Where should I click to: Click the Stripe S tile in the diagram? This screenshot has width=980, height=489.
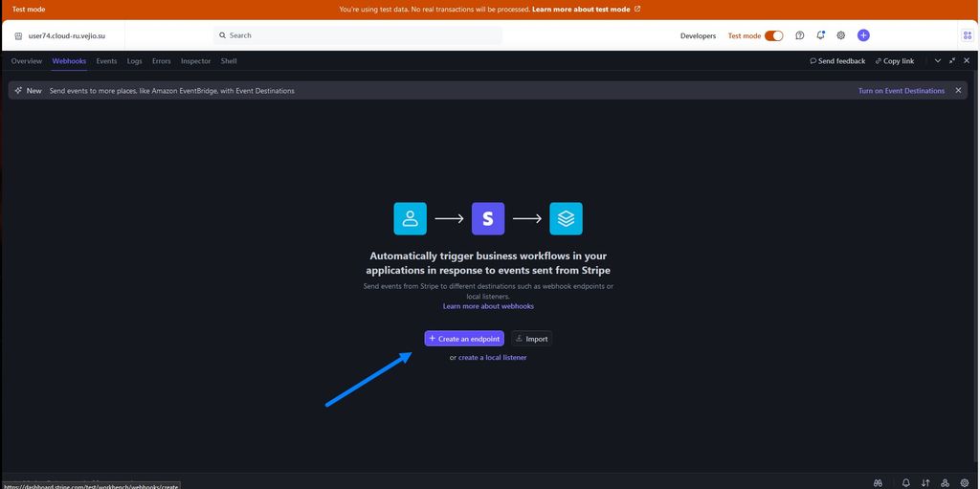coord(488,218)
